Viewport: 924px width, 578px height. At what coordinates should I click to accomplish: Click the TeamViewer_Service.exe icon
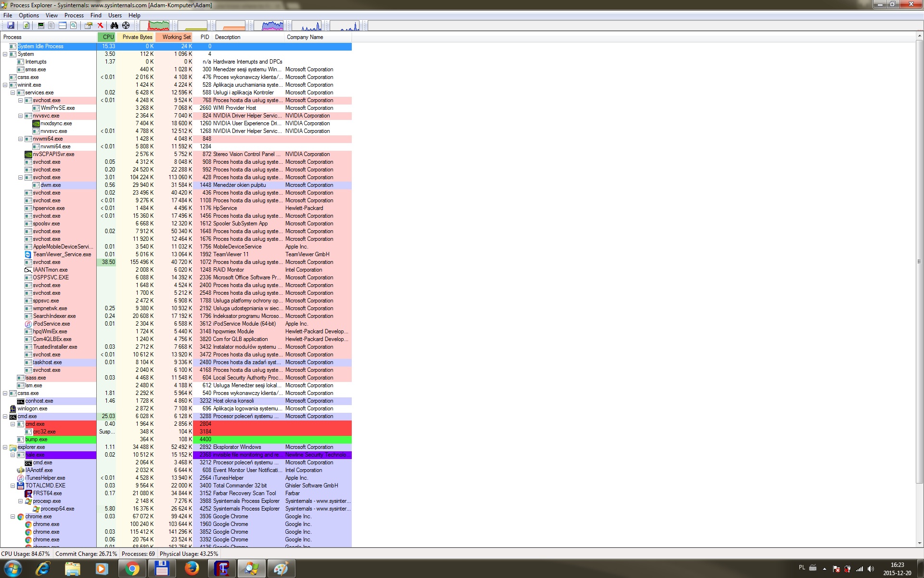[x=28, y=254]
